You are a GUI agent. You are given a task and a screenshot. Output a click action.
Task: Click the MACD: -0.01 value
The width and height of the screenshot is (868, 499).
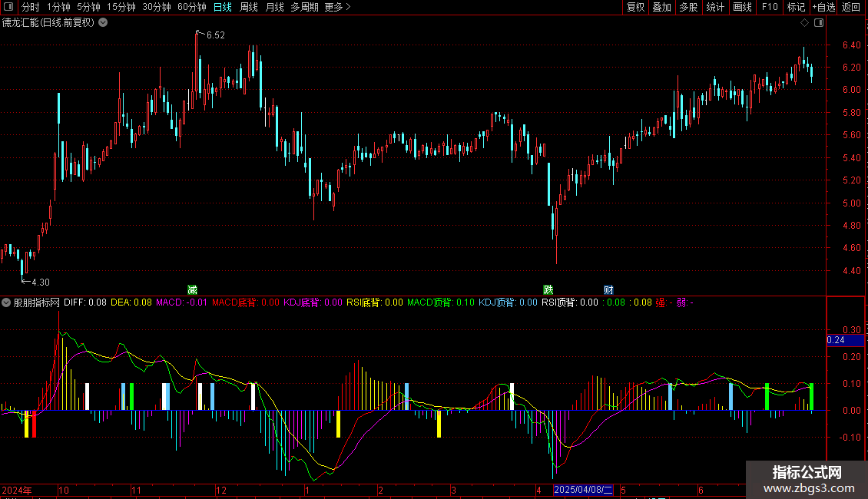point(181,302)
